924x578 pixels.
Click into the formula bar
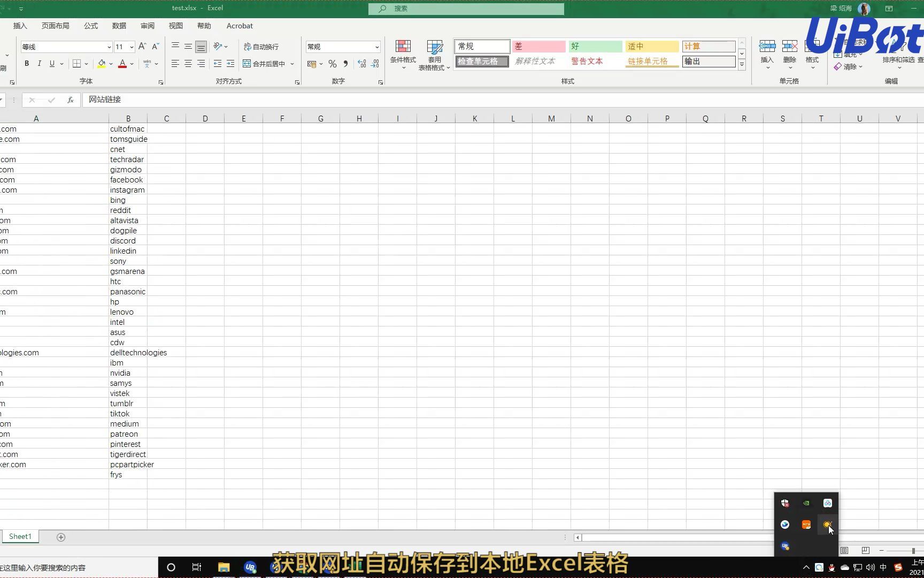[503, 100]
